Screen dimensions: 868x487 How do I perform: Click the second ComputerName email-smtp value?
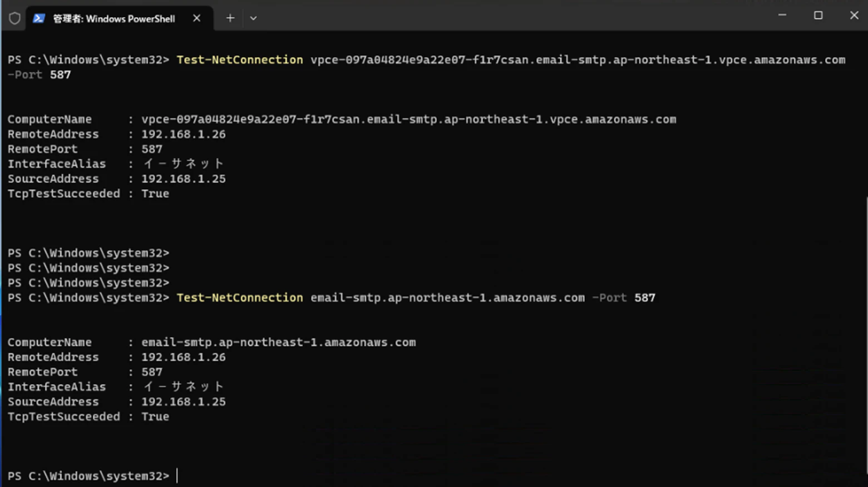pos(278,342)
